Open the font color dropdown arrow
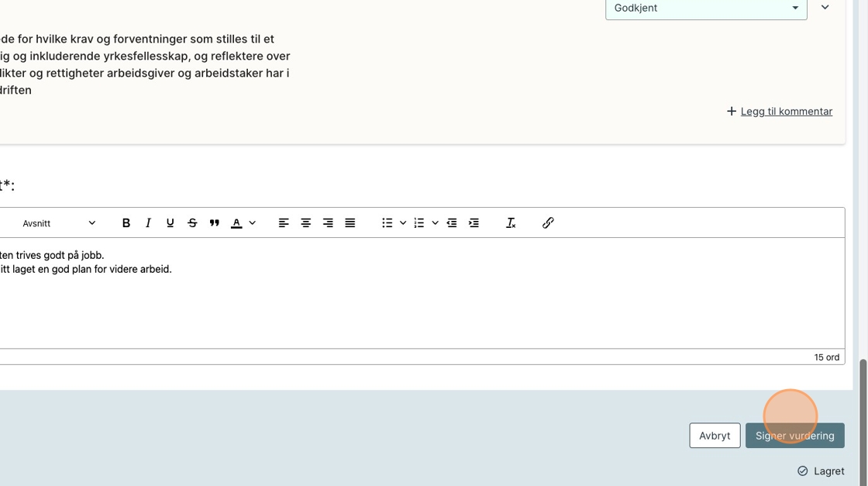 pyautogui.click(x=253, y=223)
